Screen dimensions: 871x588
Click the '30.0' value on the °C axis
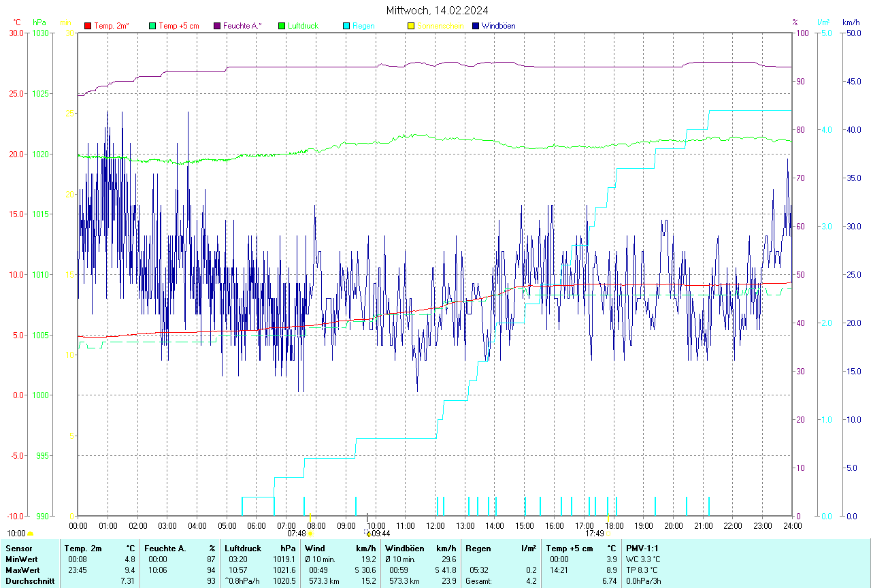16,33
